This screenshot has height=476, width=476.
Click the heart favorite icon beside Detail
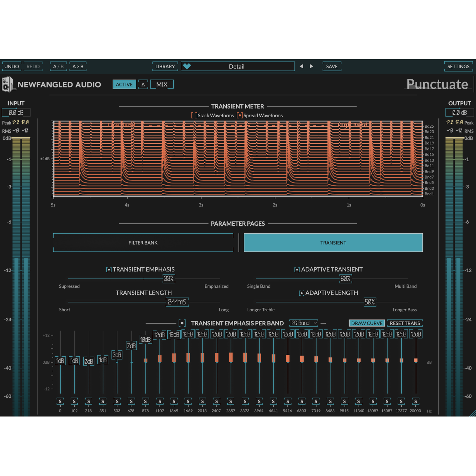(187, 66)
